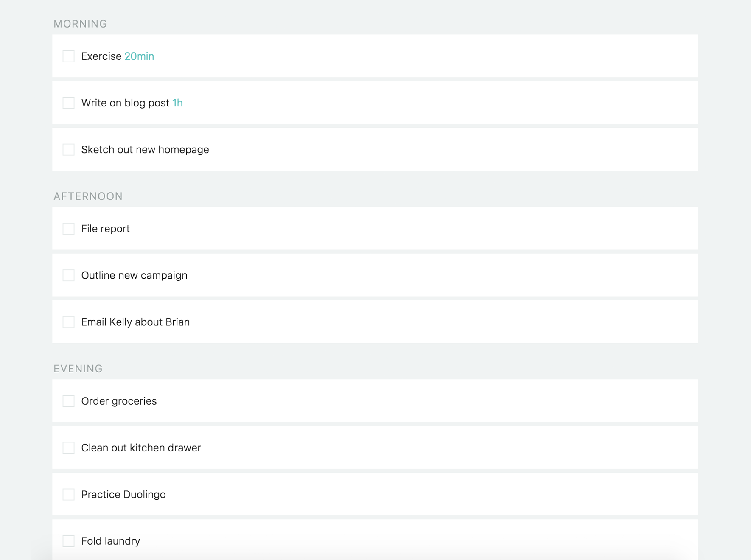Mark Email Kelly about Brian complete
The height and width of the screenshot is (560, 751).
coord(68,322)
